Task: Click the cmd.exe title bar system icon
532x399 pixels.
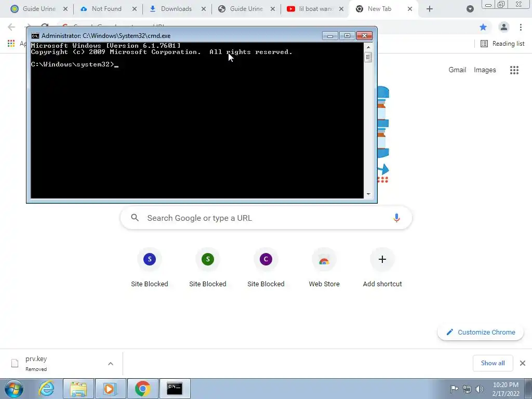Action: 35,36
